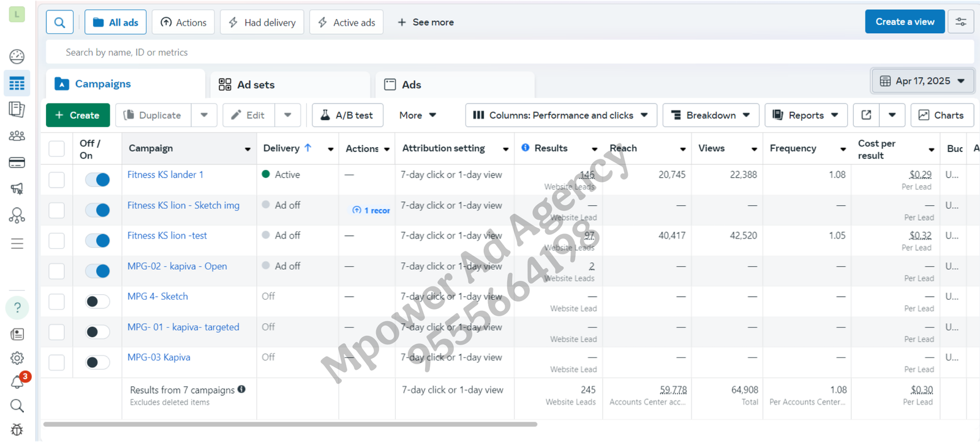This screenshot has height=442, width=980.
Task: Switch to the Campaigns tab
Action: (126, 84)
